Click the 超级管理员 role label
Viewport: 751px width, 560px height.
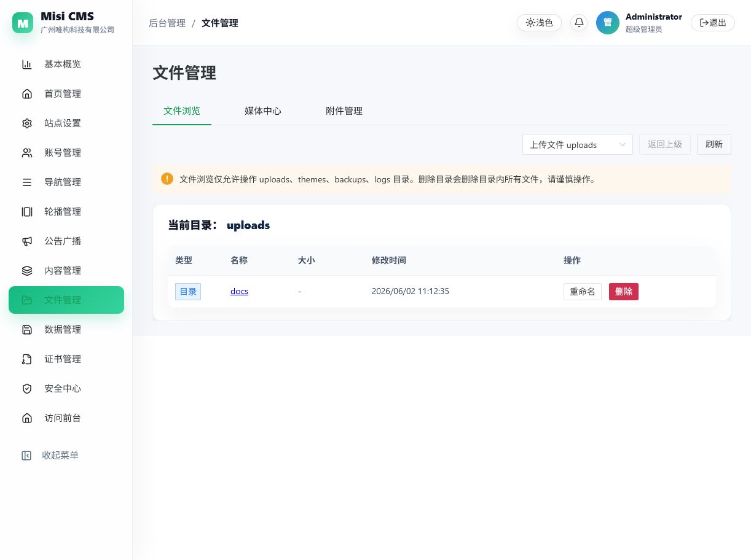[x=644, y=29]
